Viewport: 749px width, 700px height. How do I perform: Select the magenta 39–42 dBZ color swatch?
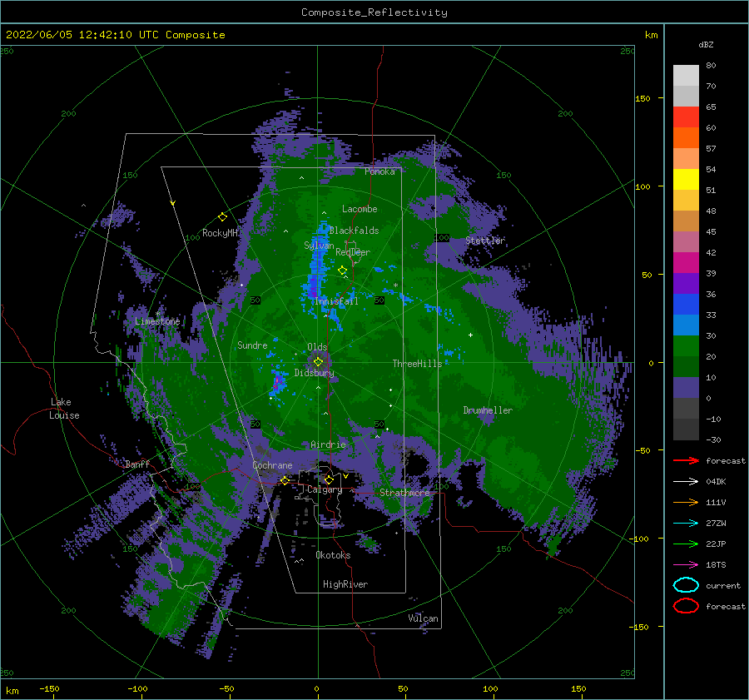pyautogui.click(x=686, y=263)
